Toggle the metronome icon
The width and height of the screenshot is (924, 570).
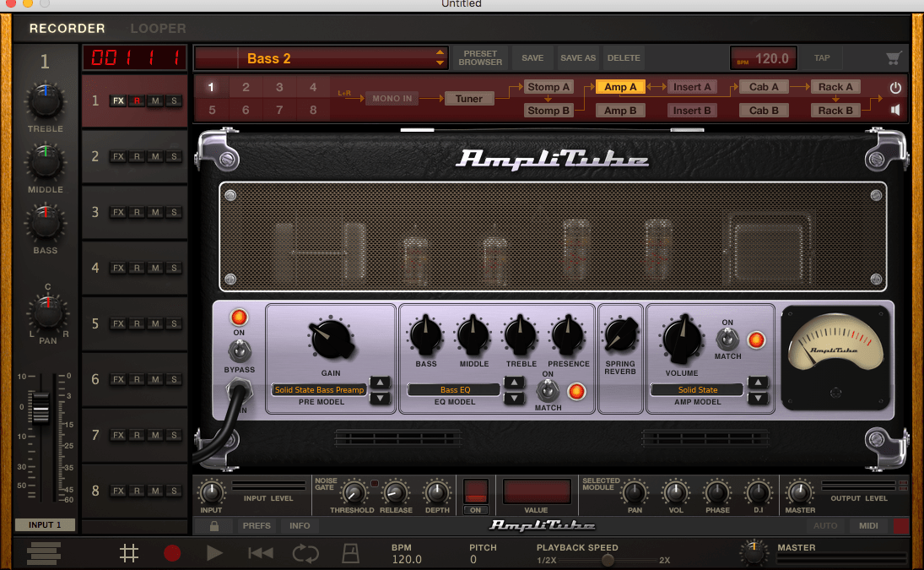351,553
